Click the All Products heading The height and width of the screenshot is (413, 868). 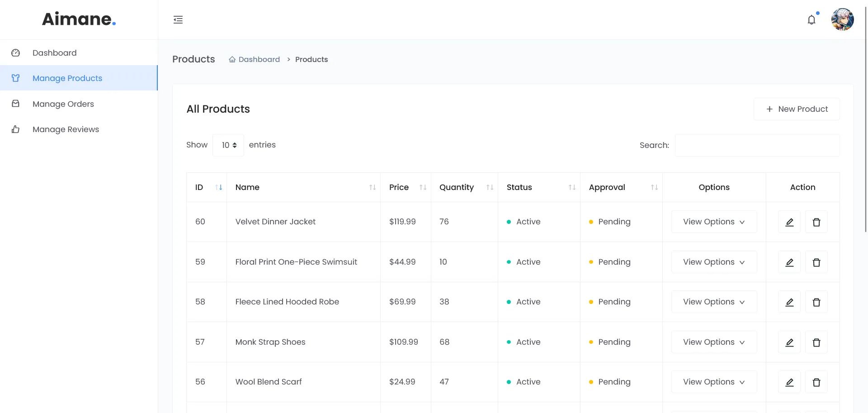[x=218, y=109]
